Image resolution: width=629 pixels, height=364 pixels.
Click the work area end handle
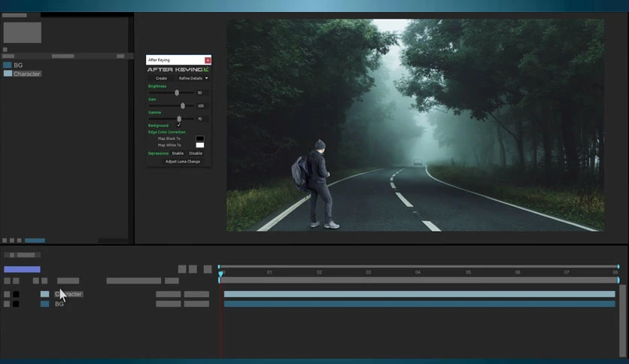tap(618, 280)
